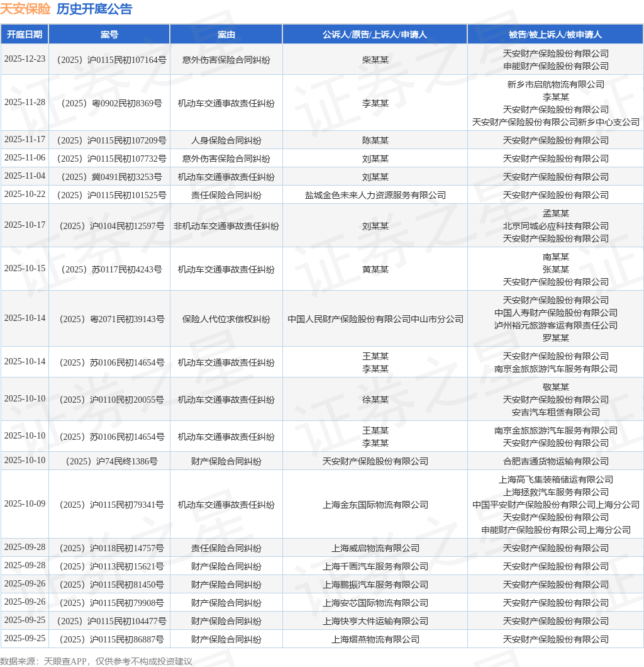Select 申能财产保险股份有限公司上海分公司

(555, 530)
